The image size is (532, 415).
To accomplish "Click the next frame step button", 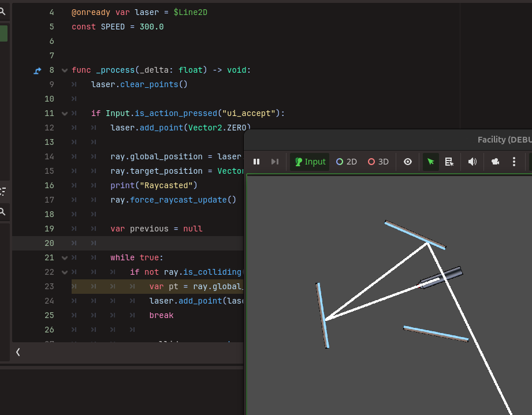I will [275, 162].
